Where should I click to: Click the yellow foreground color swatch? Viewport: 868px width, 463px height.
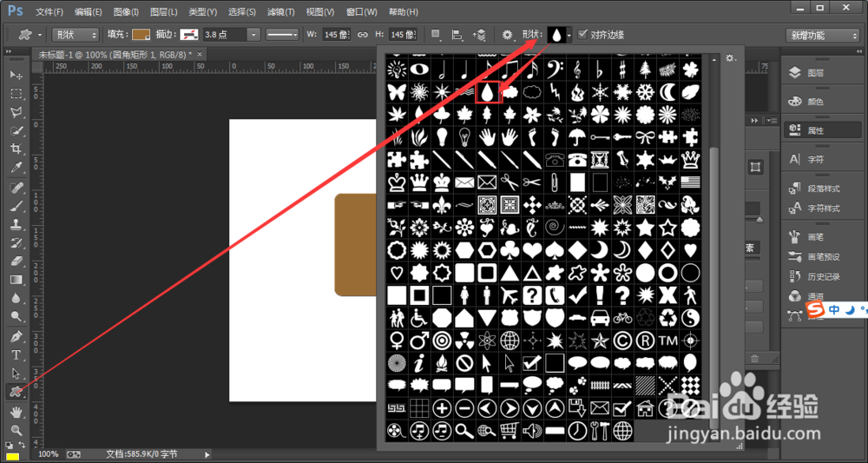[11, 457]
